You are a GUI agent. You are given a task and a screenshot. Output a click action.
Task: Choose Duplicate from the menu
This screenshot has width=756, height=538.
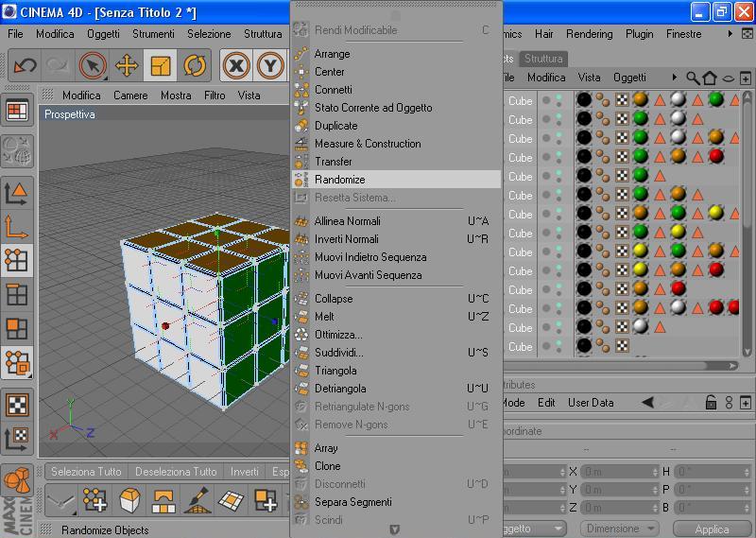[396, 126]
